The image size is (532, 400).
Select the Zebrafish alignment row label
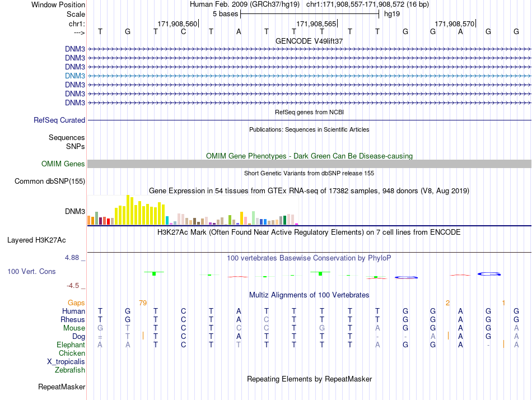[70, 370]
